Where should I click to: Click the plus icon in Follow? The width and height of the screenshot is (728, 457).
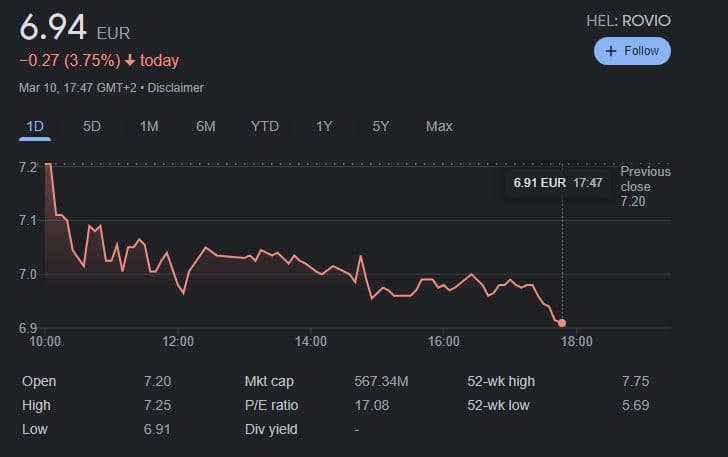click(611, 51)
